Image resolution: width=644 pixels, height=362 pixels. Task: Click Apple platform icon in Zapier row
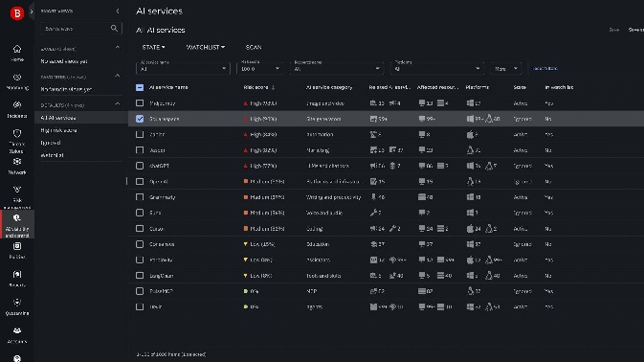[470, 134]
